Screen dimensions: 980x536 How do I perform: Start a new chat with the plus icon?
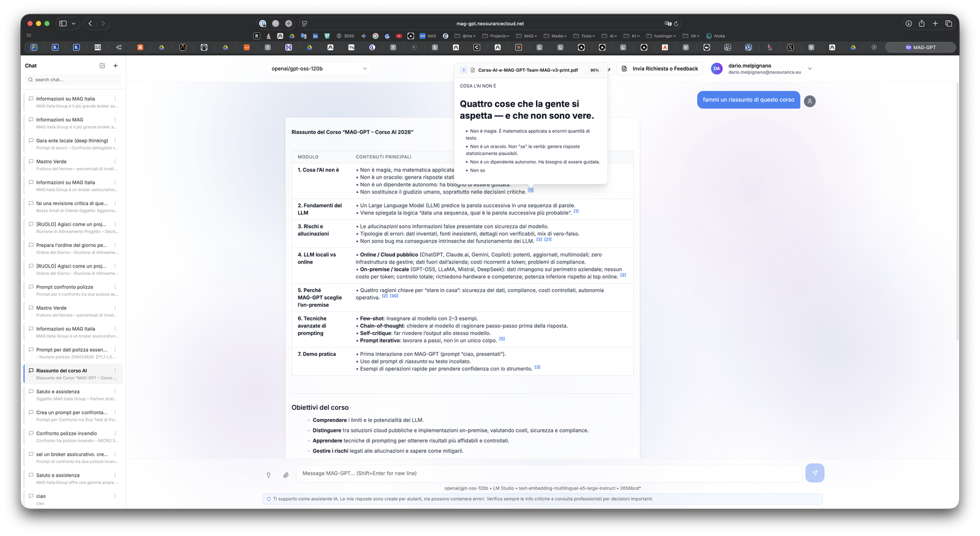115,66
